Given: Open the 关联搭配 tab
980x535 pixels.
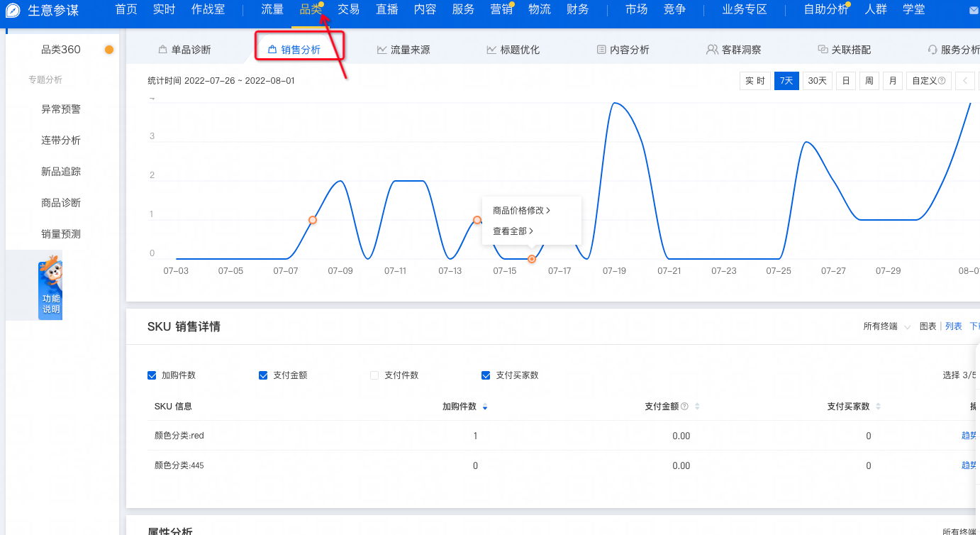Looking at the screenshot, I should [x=845, y=50].
